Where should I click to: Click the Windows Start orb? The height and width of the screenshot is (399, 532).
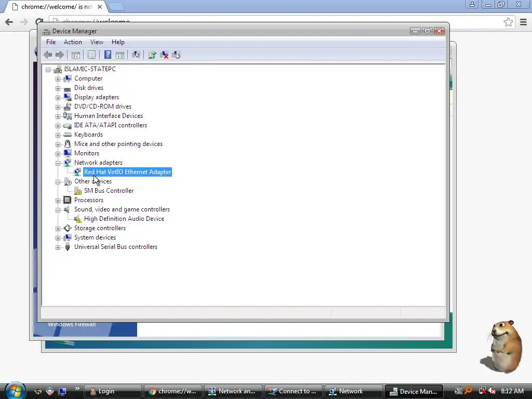pyautogui.click(x=15, y=390)
